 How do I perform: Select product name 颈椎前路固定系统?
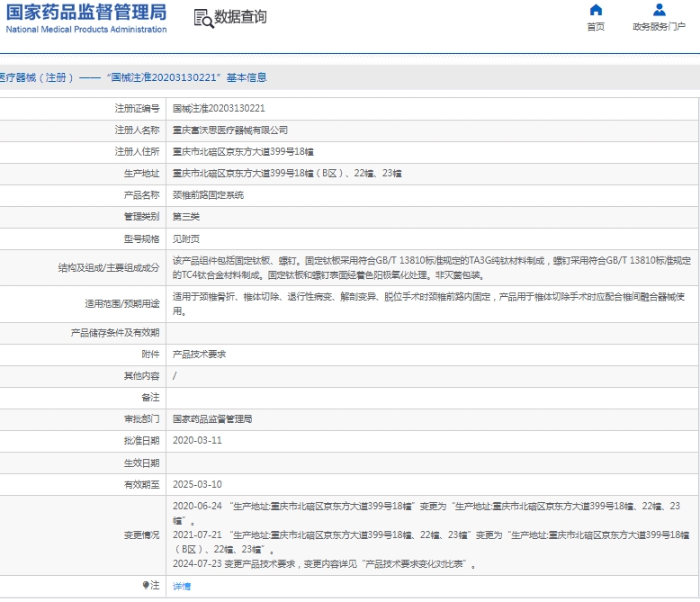(x=209, y=195)
